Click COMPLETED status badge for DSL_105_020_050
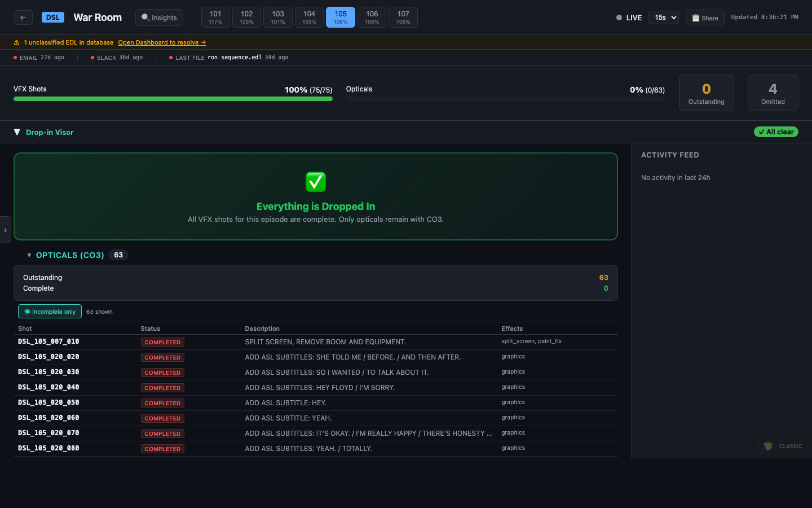Screen dimensions: 812x508 [162, 403]
